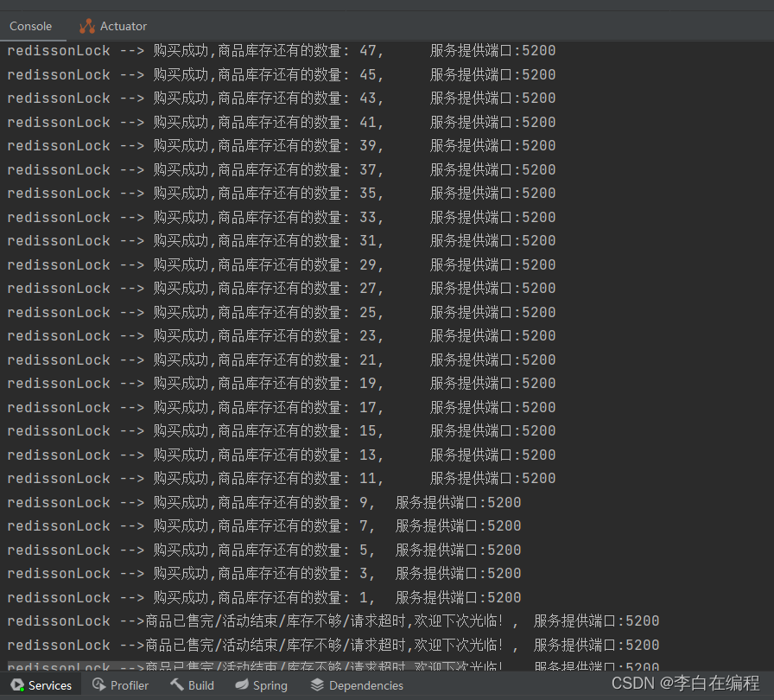Select log line with stock count 43
Screen dimensions: 774x700
point(282,99)
